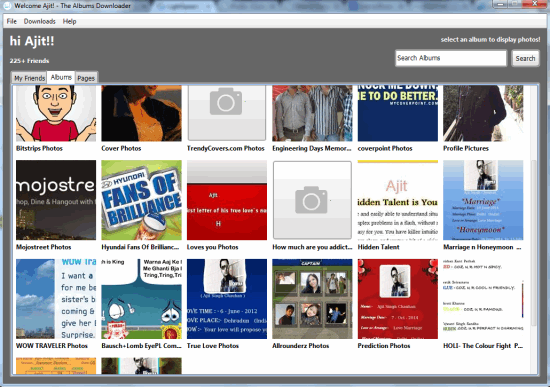Focus the Search Albums text field
Image resolution: width=550 pixels, height=387 pixels.
(451, 58)
